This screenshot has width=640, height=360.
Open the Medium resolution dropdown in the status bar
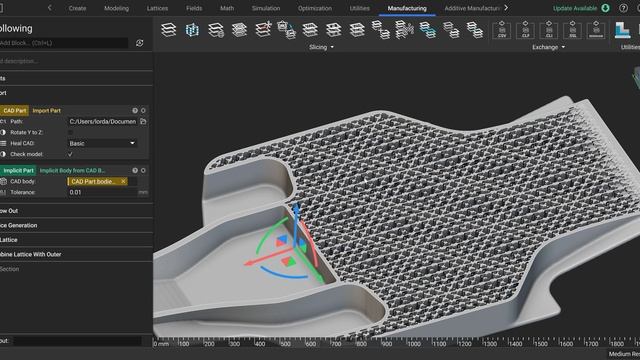coord(624,354)
